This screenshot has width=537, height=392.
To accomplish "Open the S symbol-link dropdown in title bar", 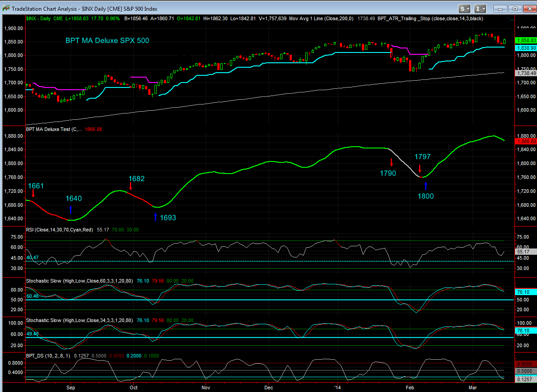I will tap(464, 9).
